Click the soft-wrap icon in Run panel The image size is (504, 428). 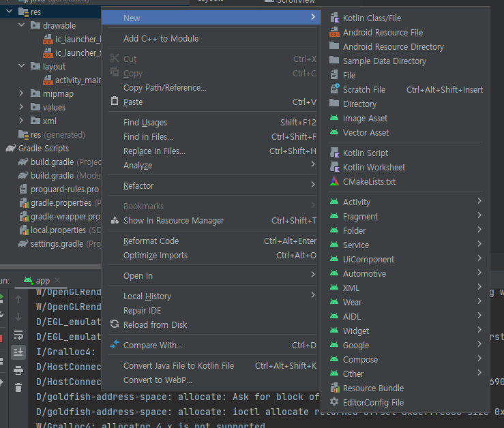pos(18,335)
